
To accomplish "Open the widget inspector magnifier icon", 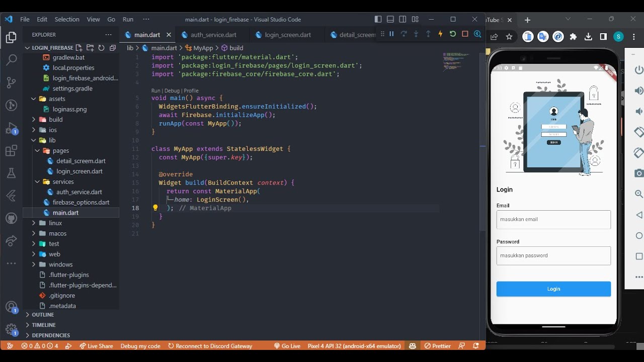I will coord(477,34).
